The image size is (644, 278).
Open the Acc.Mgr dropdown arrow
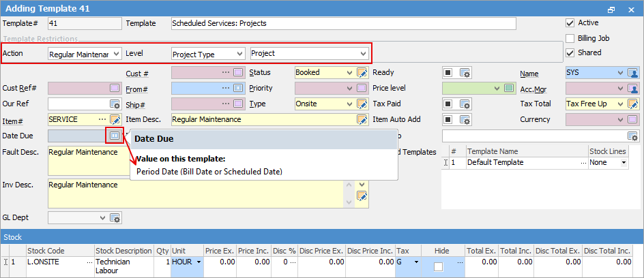[x=621, y=88]
